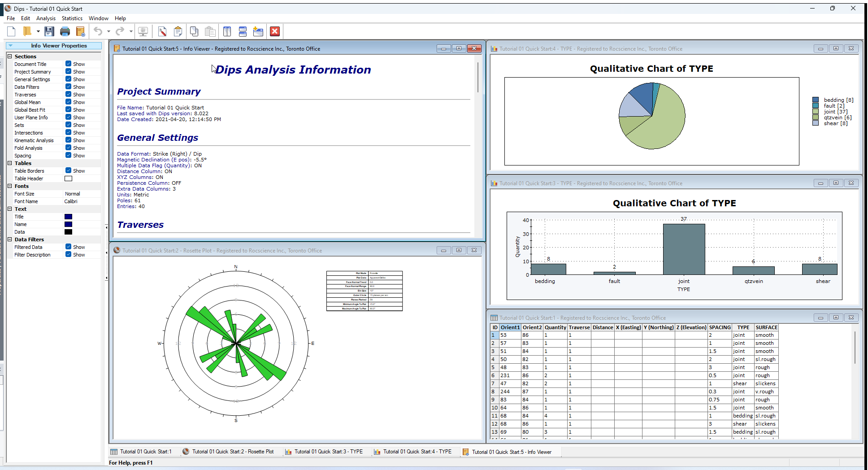Collapse the Sections group
The image size is (868, 470).
10,57
